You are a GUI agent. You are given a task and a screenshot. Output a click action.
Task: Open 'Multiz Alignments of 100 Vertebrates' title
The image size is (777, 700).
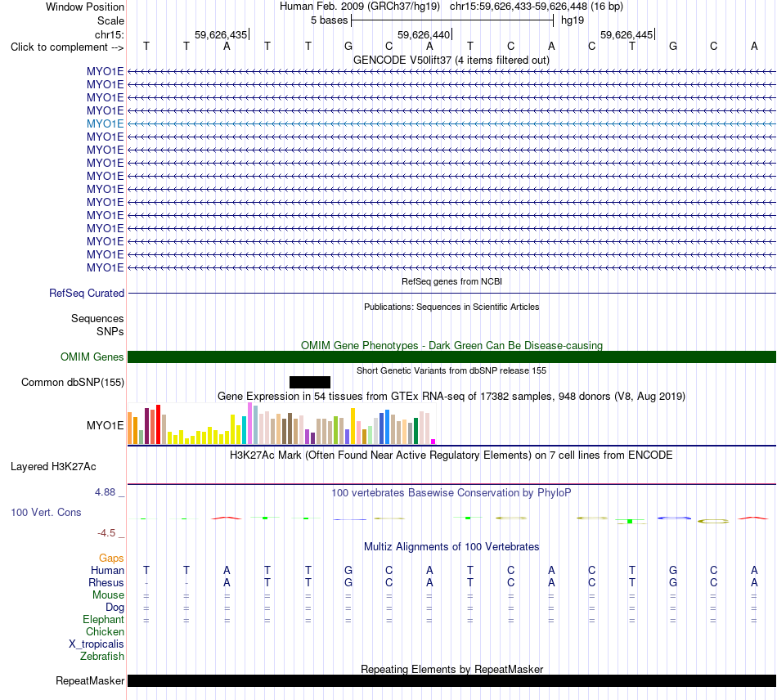click(x=451, y=547)
